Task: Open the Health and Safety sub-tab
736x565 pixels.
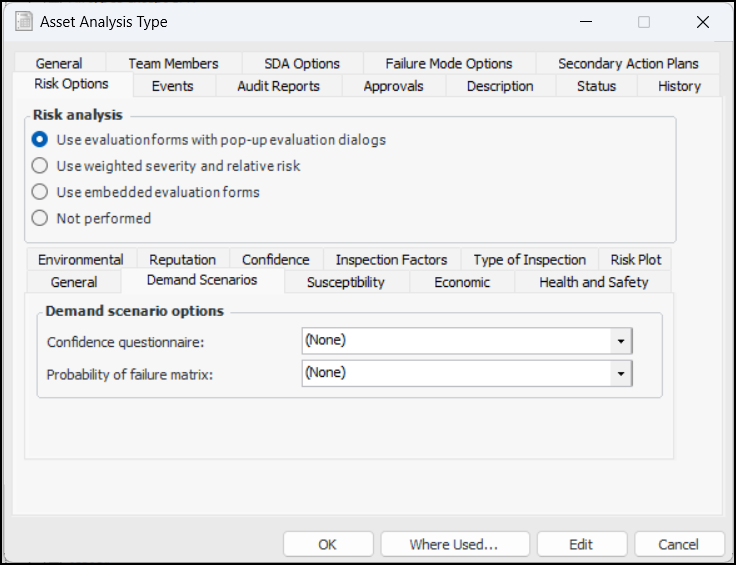Action: pos(593,282)
